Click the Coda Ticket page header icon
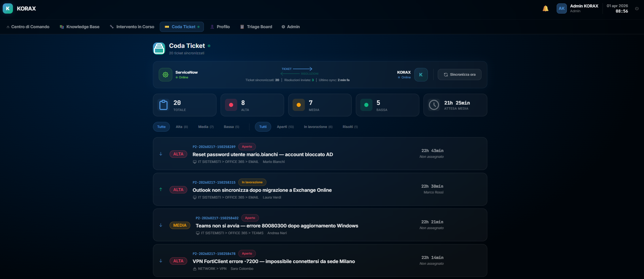Image resolution: width=644 pixels, height=279 pixels. [159, 49]
